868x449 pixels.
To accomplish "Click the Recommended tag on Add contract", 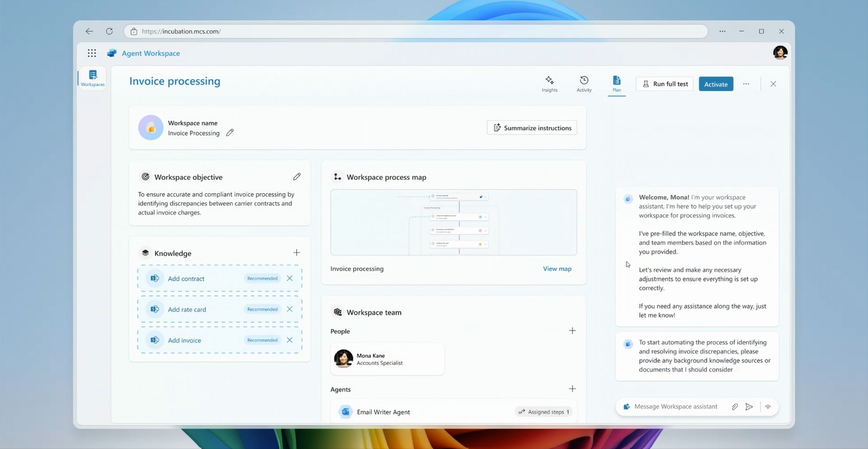I will [x=262, y=278].
